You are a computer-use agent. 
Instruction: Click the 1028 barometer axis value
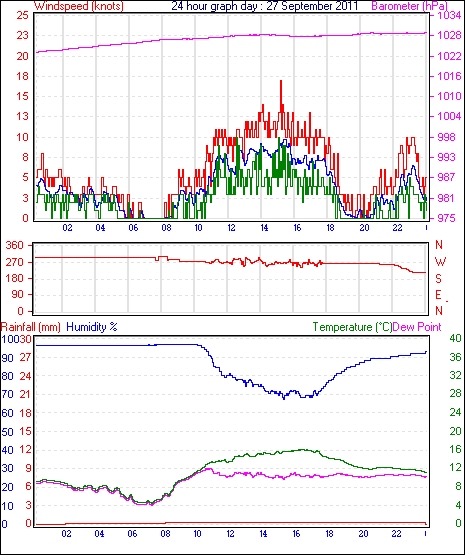coord(449,35)
